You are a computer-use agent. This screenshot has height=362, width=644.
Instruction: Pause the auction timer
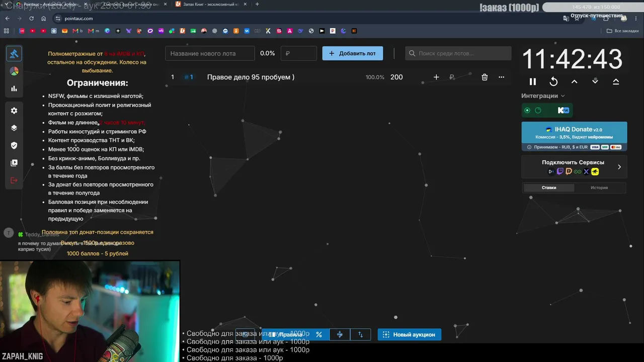(x=533, y=81)
